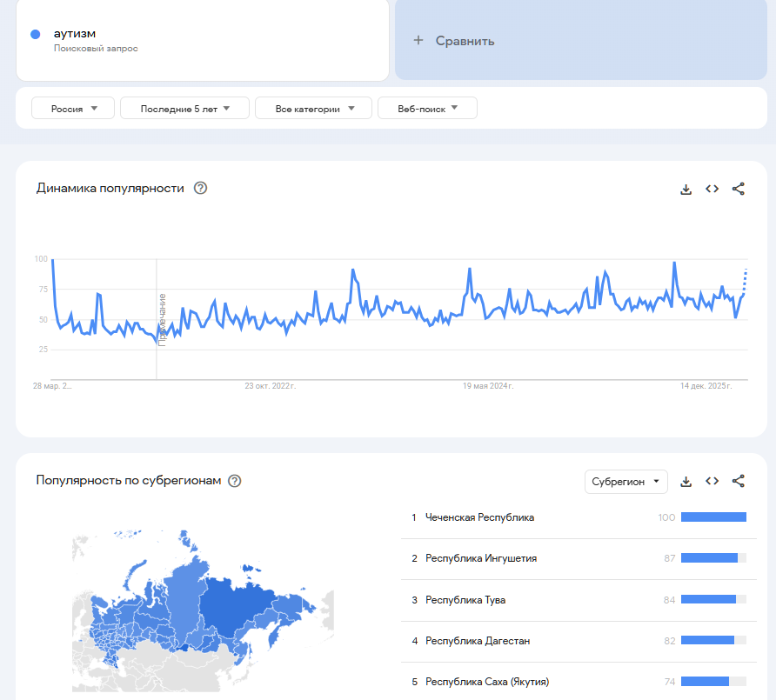Open help for Популярность по субрегионам

pos(234,481)
